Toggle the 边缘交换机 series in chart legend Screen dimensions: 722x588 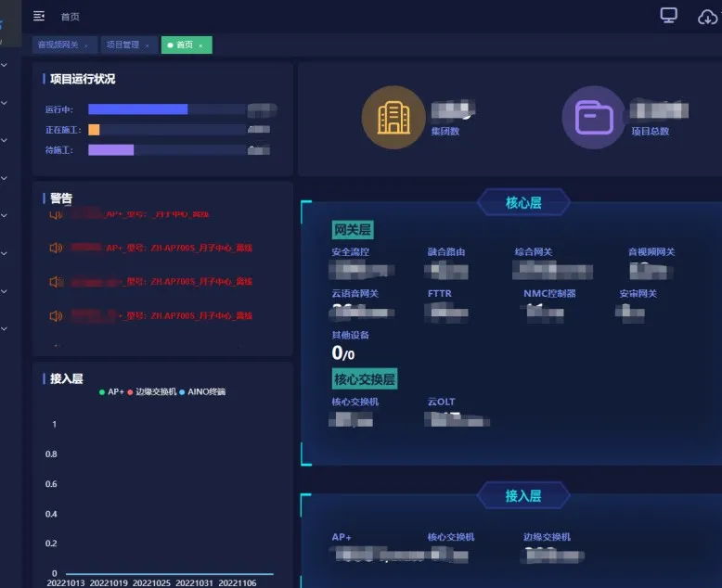coord(154,392)
